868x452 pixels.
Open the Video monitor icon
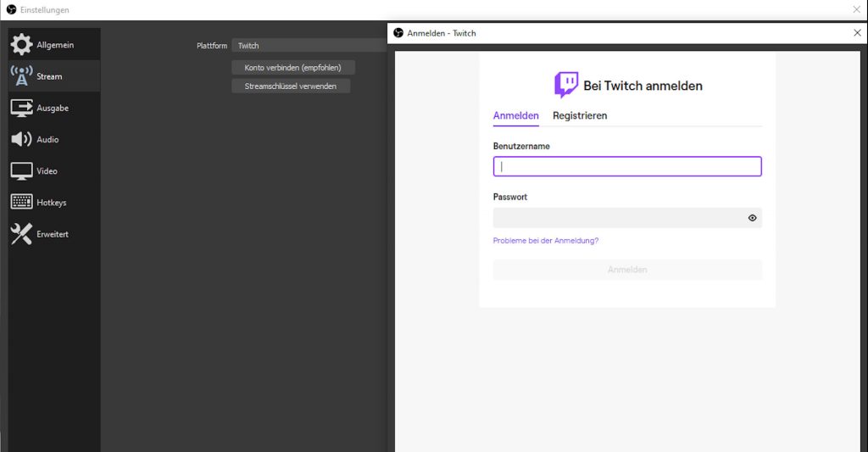tap(21, 171)
